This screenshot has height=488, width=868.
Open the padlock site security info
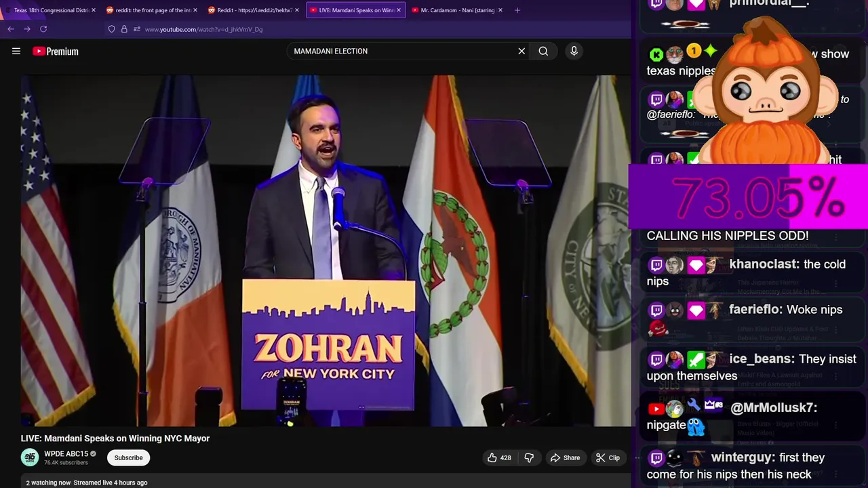click(124, 29)
